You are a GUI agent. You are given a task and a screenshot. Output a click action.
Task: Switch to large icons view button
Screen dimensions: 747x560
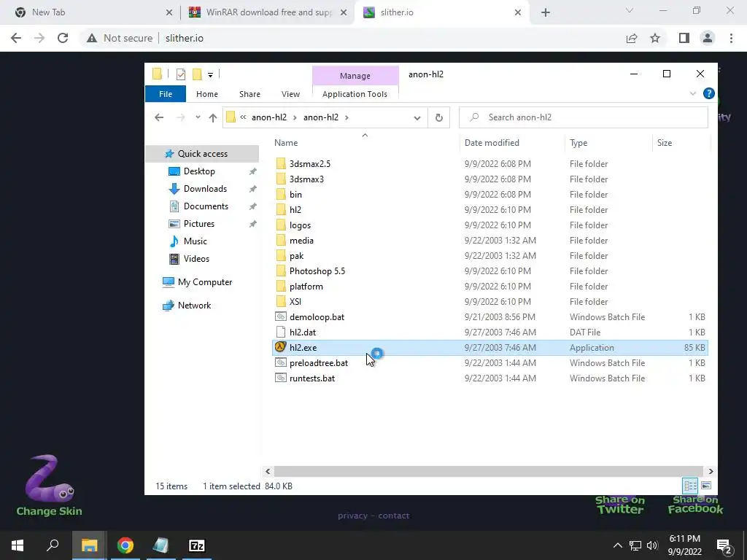pos(706,485)
